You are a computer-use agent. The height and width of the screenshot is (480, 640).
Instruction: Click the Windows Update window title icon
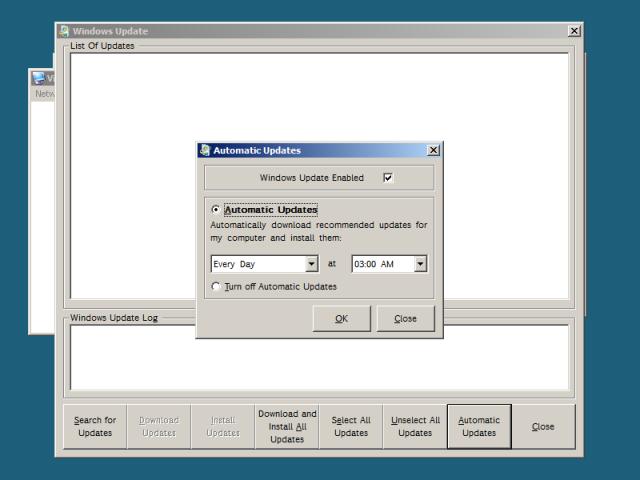coord(64,31)
